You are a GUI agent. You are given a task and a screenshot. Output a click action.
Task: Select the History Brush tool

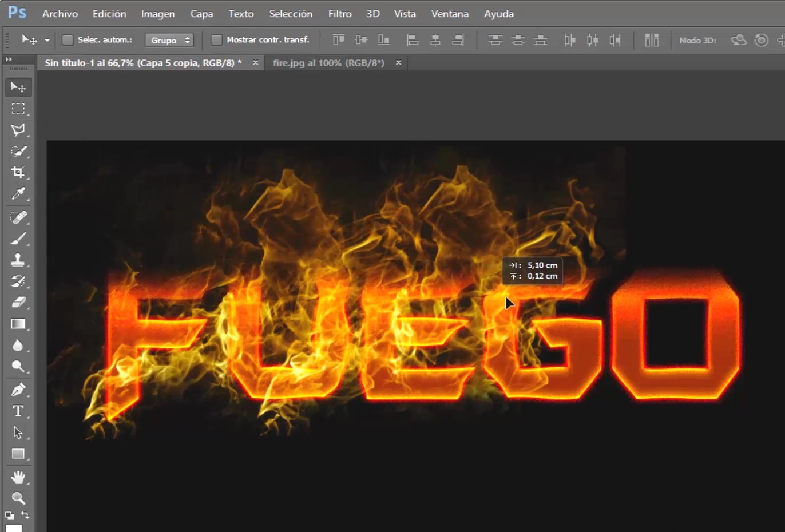point(18,281)
